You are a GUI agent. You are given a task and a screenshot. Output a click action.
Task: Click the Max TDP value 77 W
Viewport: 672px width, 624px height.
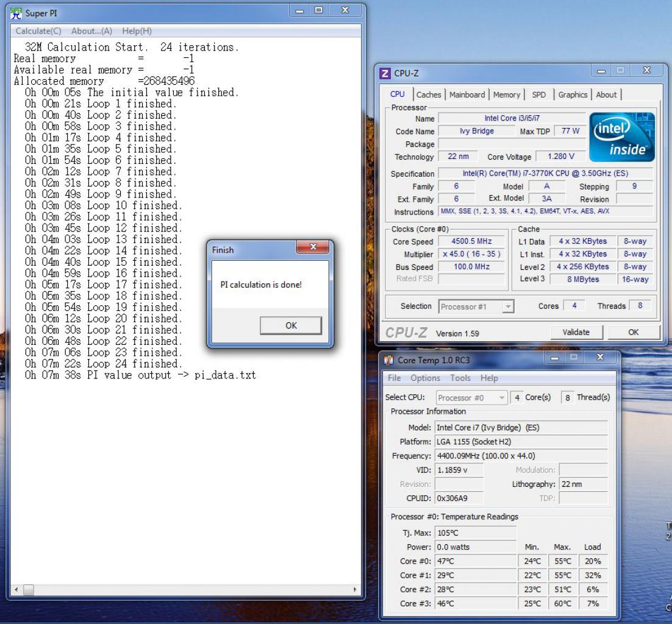click(570, 131)
